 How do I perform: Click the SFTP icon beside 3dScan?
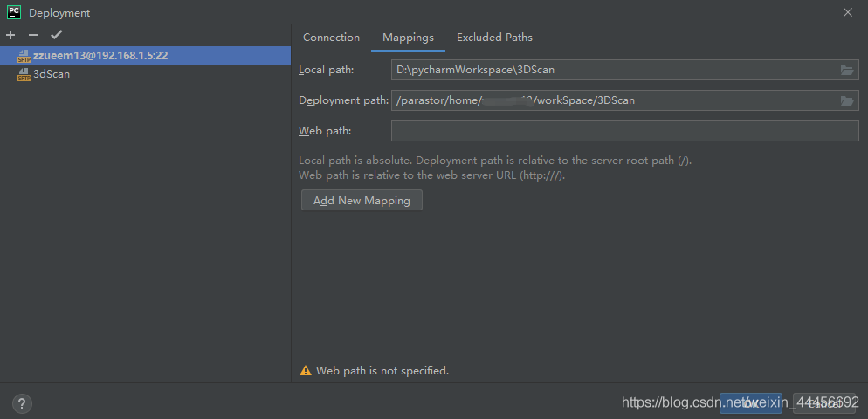point(24,74)
